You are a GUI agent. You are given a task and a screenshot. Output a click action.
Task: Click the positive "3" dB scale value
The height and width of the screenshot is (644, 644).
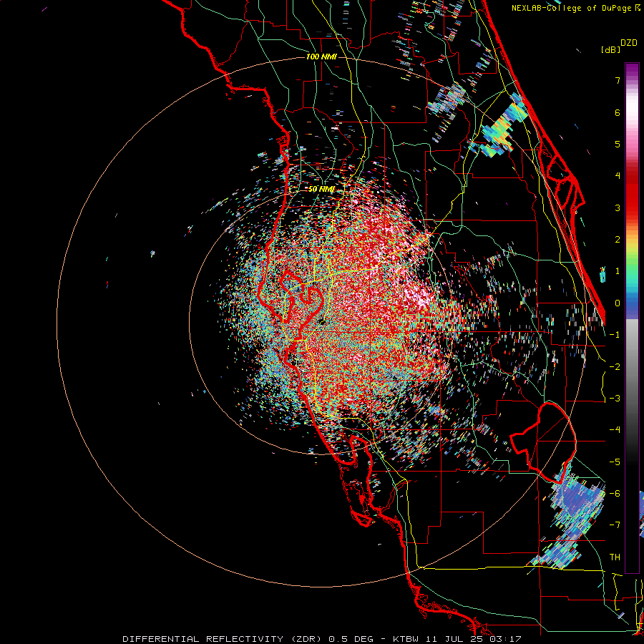618,208
